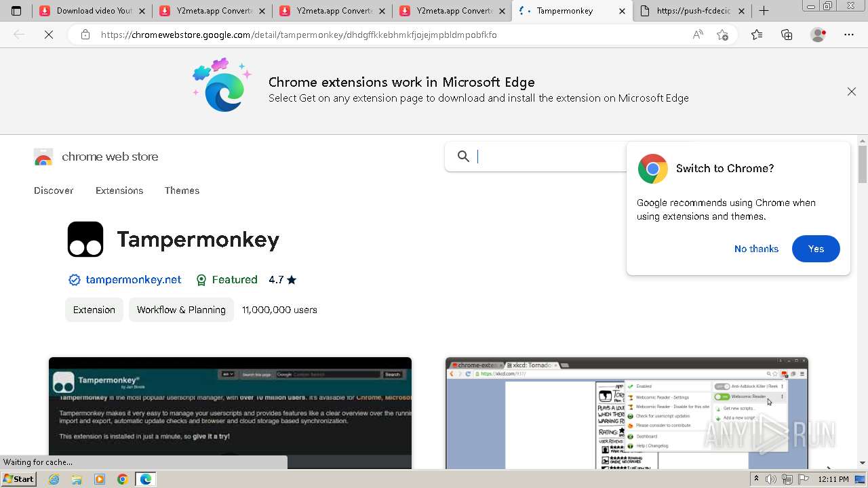The height and width of the screenshot is (488, 868).
Task: Click the 11,000,000 users text
Action: coord(279,310)
